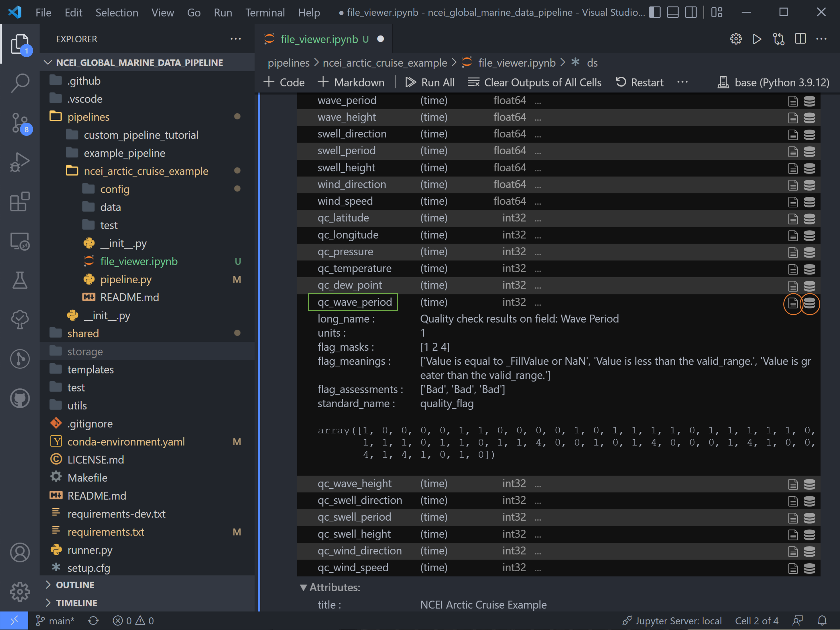Open the Selection menu
The height and width of the screenshot is (630, 840).
coord(117,13)
